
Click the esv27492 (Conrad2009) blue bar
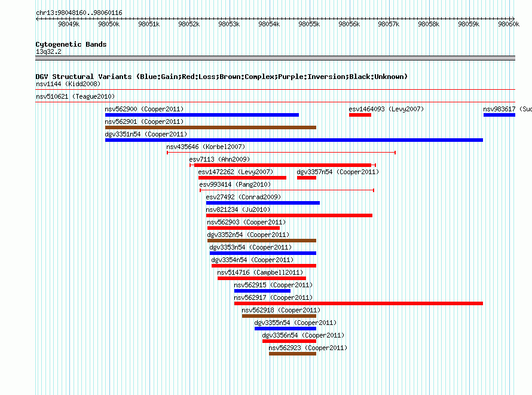[x=263, y=203]
